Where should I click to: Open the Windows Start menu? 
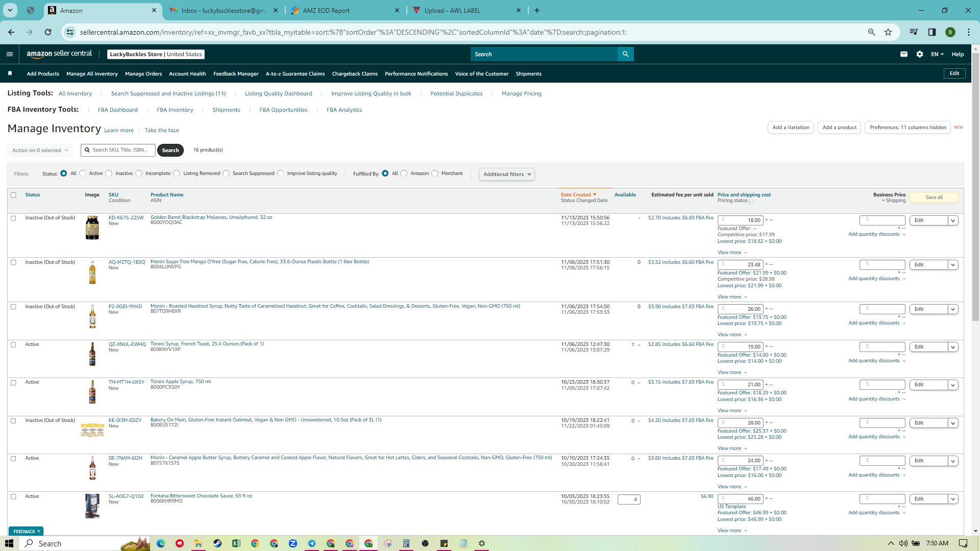click(9, 543)
